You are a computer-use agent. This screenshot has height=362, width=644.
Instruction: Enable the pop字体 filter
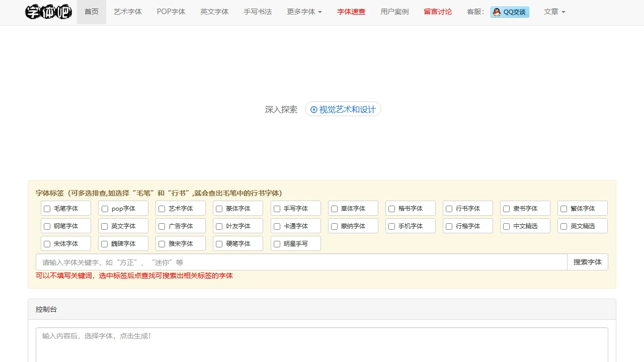coord(105,208)
